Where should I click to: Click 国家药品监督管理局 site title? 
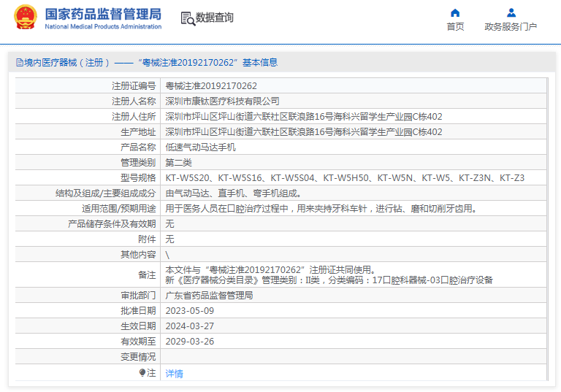coord(103,15)
